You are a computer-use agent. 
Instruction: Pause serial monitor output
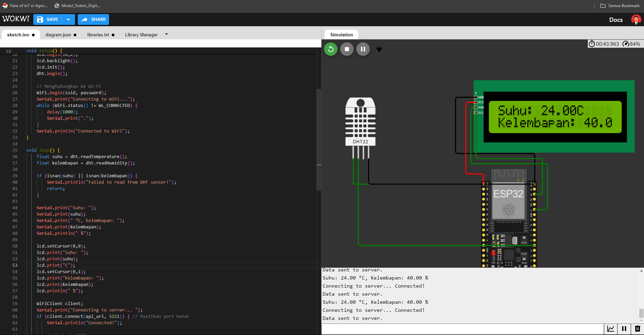pos(624,329)
